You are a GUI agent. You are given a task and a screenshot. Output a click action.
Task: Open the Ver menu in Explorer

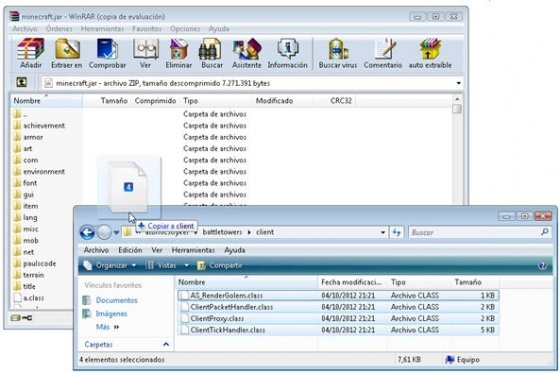click(157, 250)
